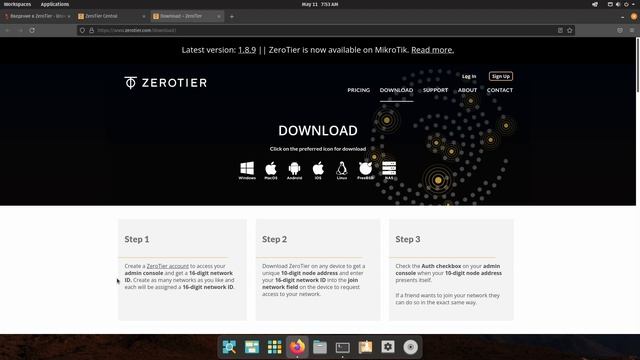Open the Linux penguin download icon
This screenshot has width=640, height=360.
[x=342, y=170]
